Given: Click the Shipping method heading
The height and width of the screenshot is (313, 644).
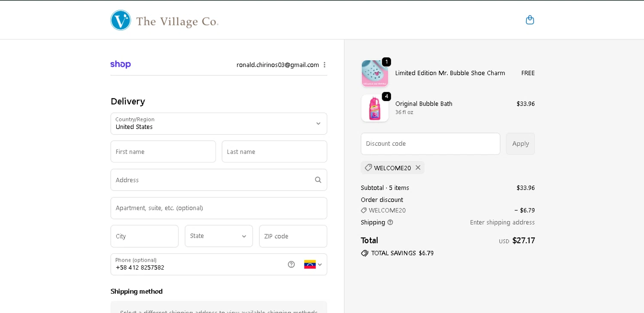Looking at the screenshot, I should (137, 292).
